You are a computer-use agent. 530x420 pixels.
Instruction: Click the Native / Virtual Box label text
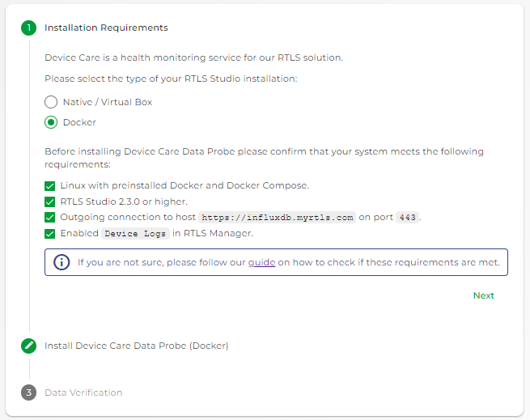point(108,102)
